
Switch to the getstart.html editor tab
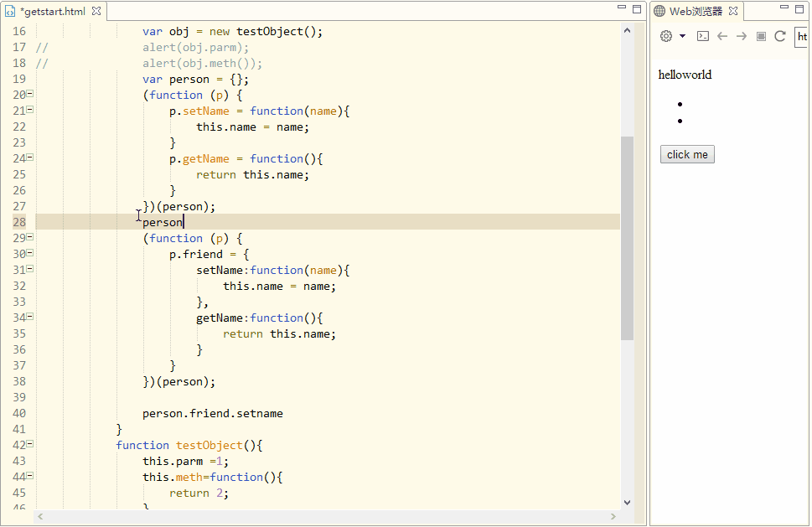[x=50, y=12]
